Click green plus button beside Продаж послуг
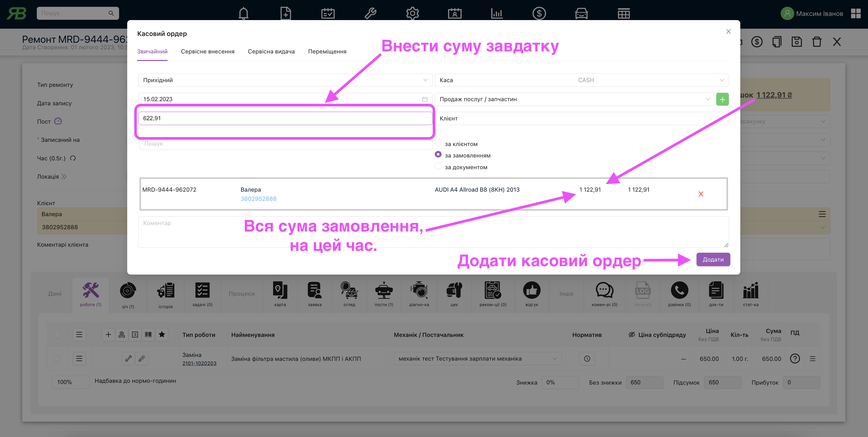Image resolution: width=868 pixels, height=437 pixels. 722,99
